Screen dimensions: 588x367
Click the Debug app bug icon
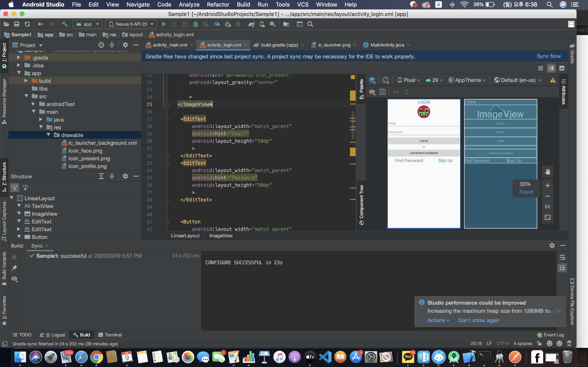click(196, 24)
